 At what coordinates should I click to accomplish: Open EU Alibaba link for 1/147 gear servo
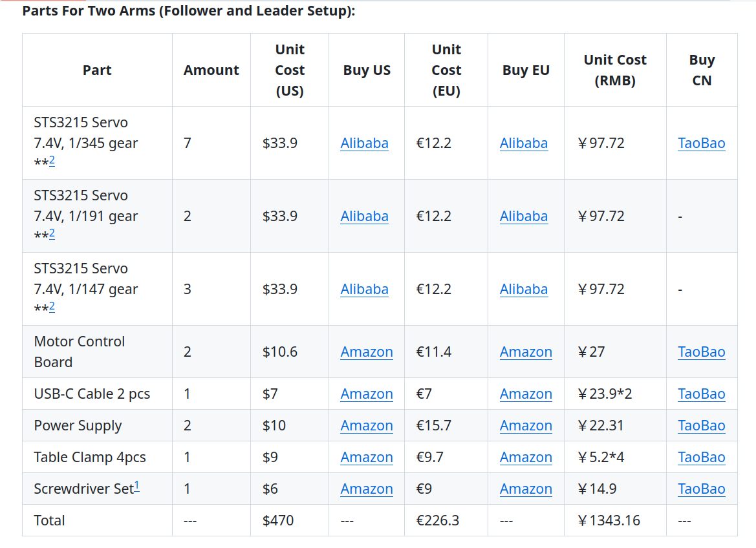(523, 290)
